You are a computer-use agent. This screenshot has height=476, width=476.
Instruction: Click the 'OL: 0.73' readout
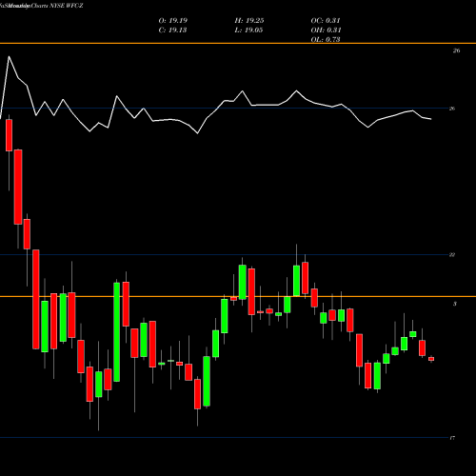(x=326, y=40)
